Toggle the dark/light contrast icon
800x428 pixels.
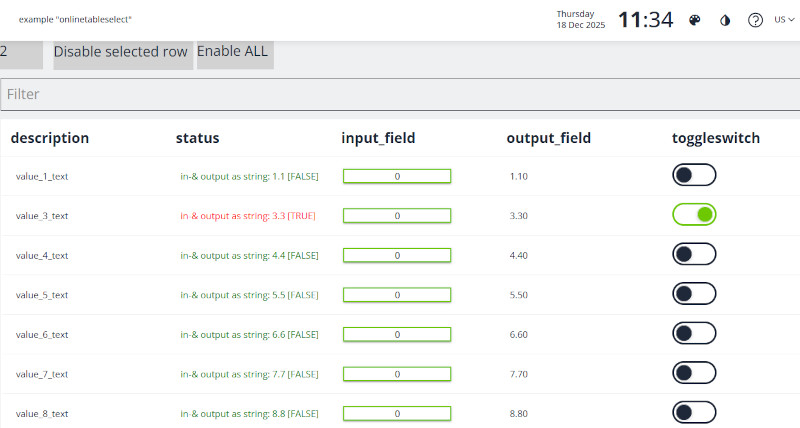tap(725, 20)
